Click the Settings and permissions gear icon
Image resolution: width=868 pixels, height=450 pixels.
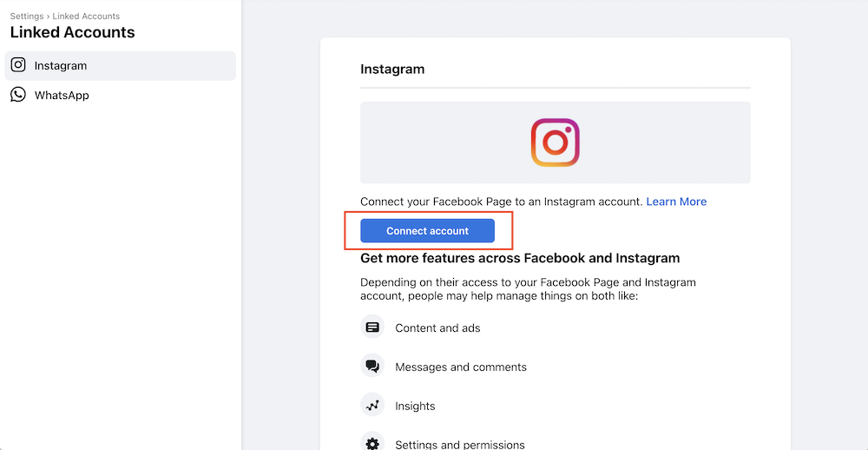372,443
